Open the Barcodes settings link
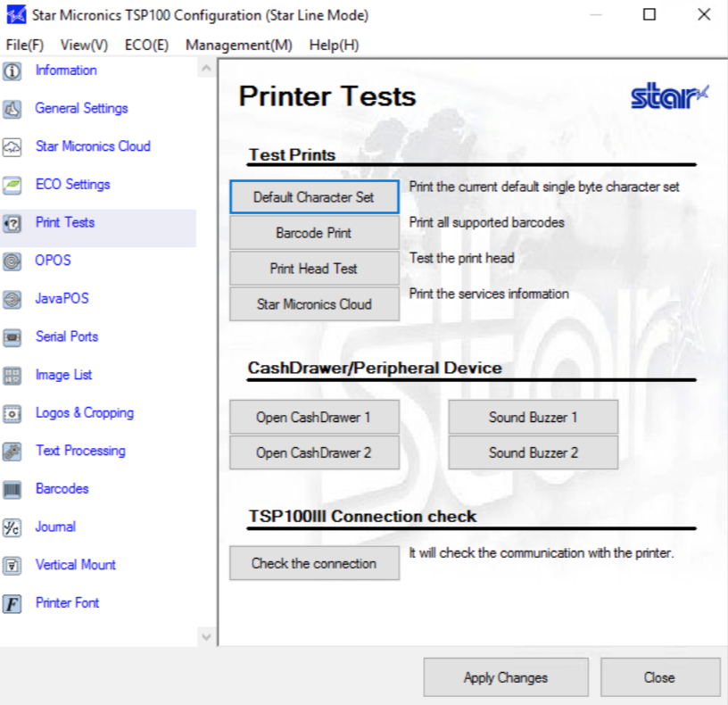This screenshot has height=705, width=728. click(x=62, y=488)
